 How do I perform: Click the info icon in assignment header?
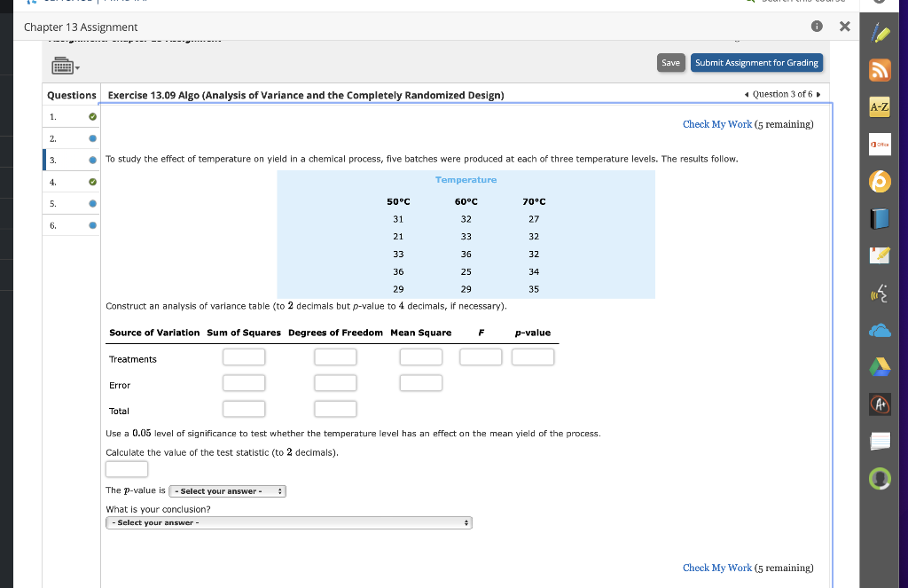click(x=817, y=26)
